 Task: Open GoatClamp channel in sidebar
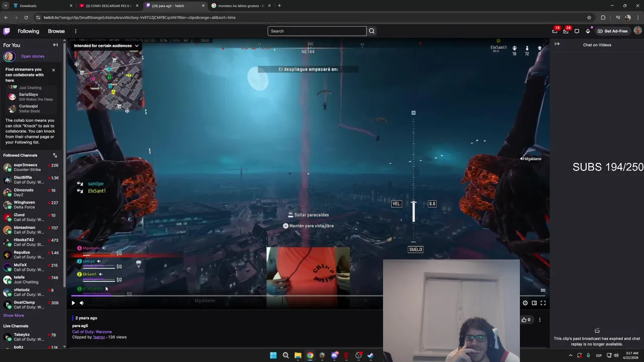tap(31, 305)
